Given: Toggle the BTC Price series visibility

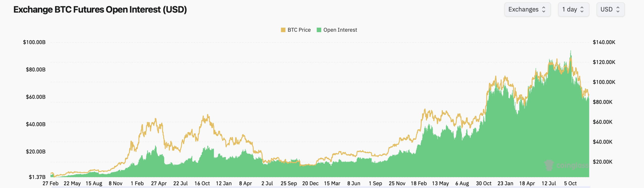Looking at the screenshot, I should (x=297, y=30).
